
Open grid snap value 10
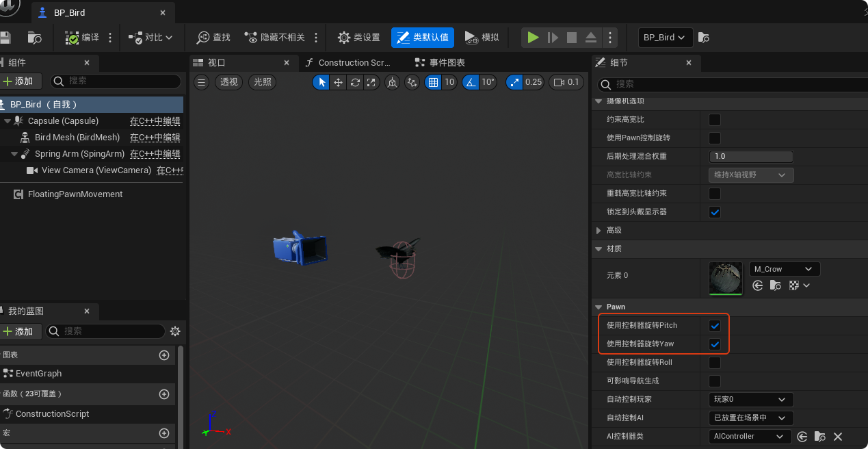pos(449,82)
